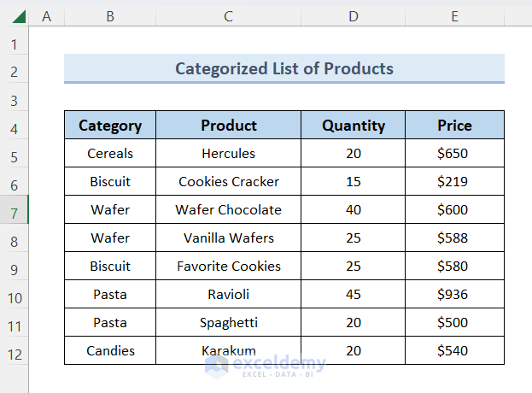532x393 pixels.
Task: Select the Hercules product cell
Action: click(x=228, y=154)
